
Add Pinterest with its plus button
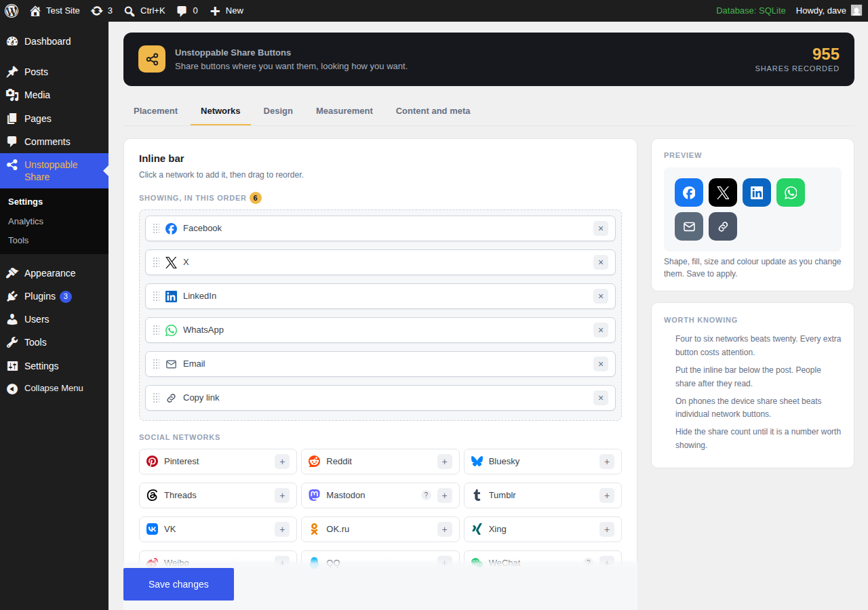pyautogui.click(x=282, y=462)
